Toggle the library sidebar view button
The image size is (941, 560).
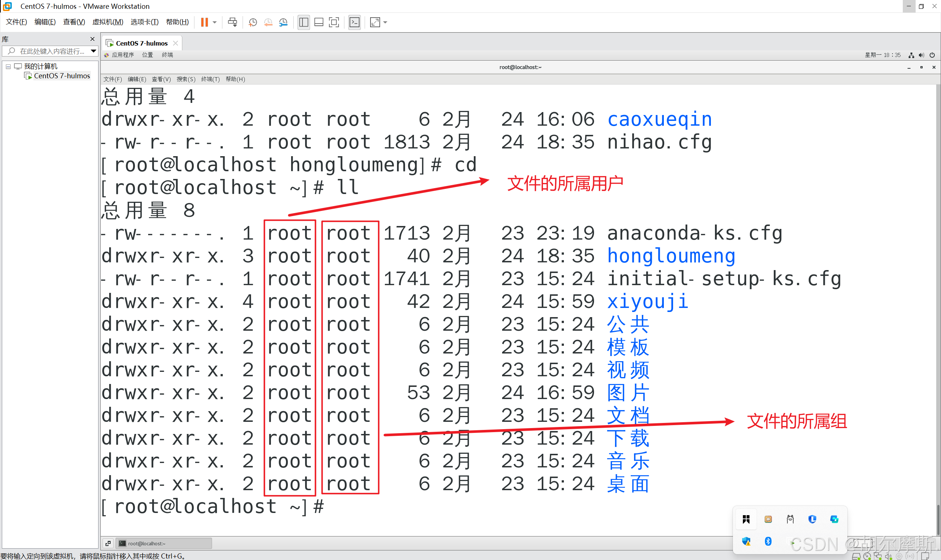click(304, 22)
